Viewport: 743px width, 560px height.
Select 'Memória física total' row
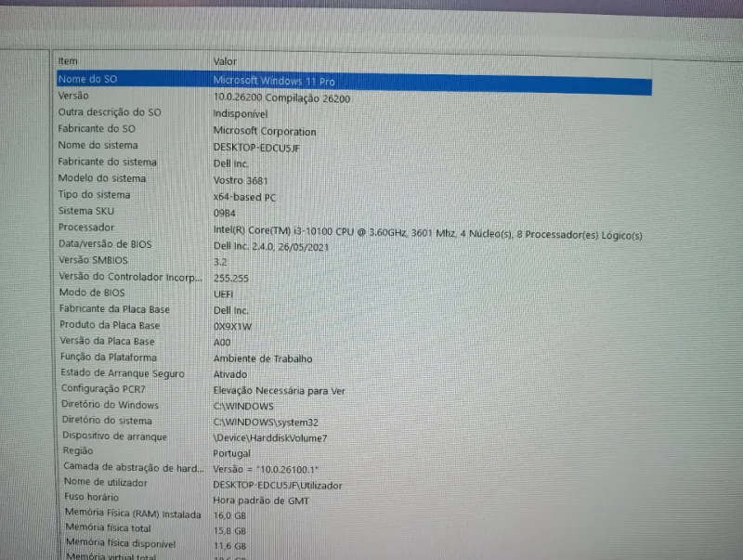point(109,527)
